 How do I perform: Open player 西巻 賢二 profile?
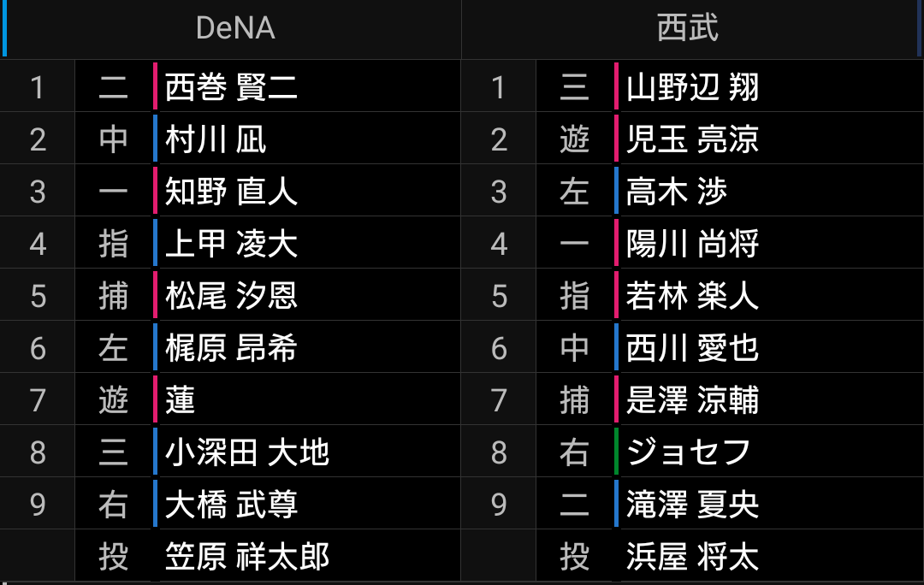(231, 87)
